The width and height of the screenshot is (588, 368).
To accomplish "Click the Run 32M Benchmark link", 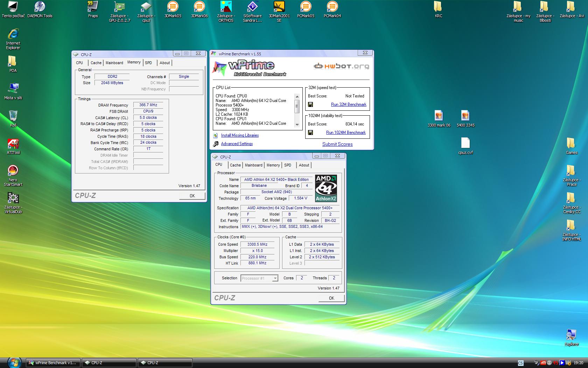I will pyautogui.click(x=349, y=104).
